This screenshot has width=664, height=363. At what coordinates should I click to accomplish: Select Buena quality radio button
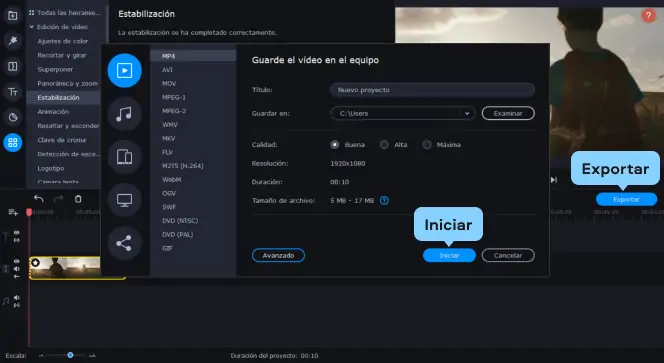(335, 145)
